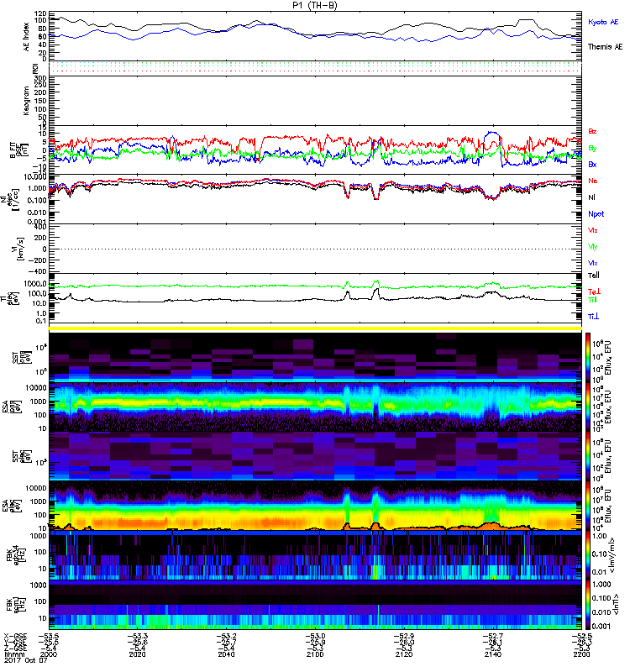Screen dimensions: 630x672
Task: Click the color bar labeled <|nT|>
Action: (589, 605)
